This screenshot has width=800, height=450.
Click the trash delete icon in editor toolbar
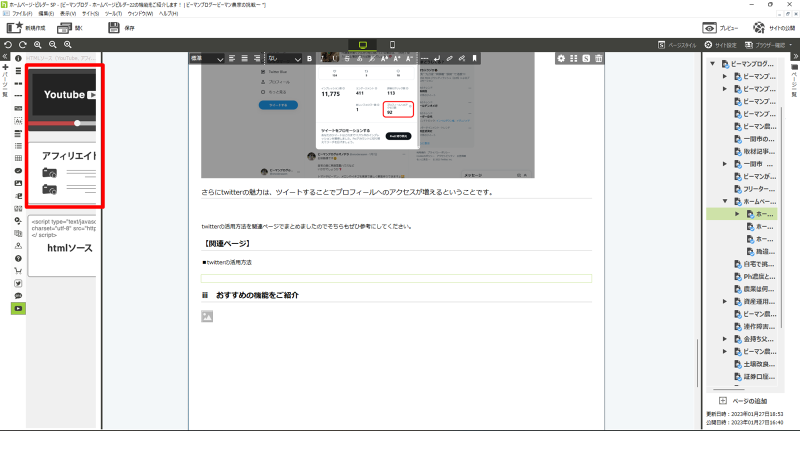599,58
